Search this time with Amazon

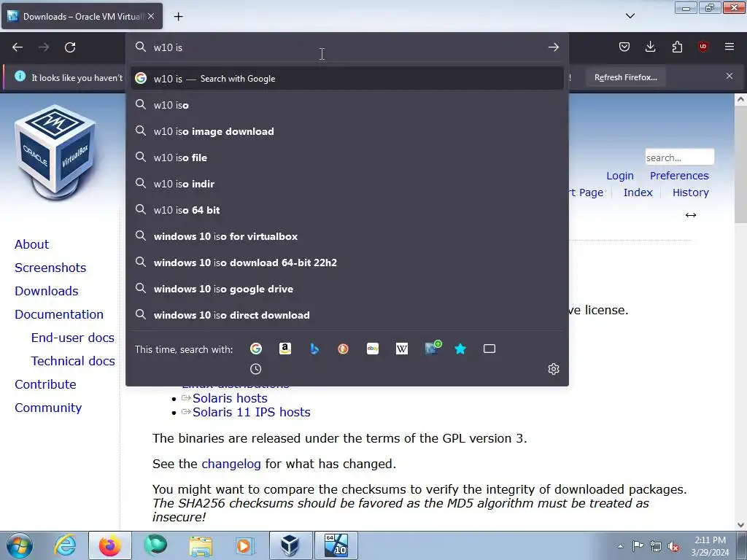285,349
